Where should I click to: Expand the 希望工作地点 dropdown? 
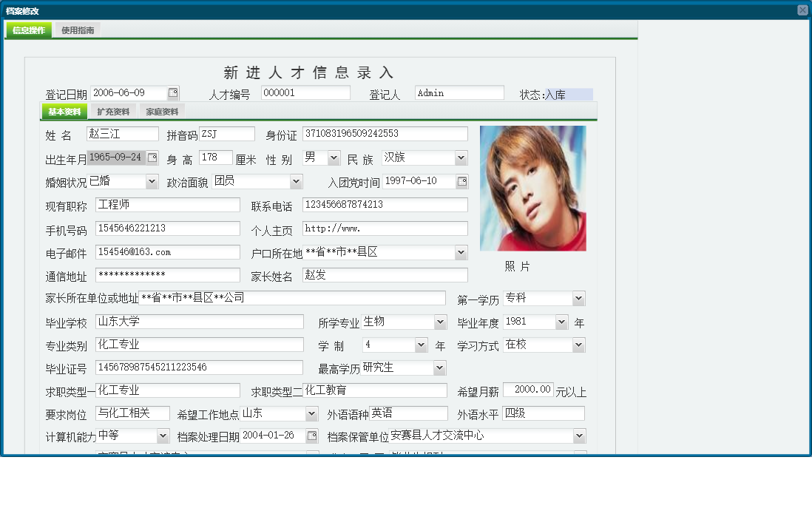(x=311, y=414)
